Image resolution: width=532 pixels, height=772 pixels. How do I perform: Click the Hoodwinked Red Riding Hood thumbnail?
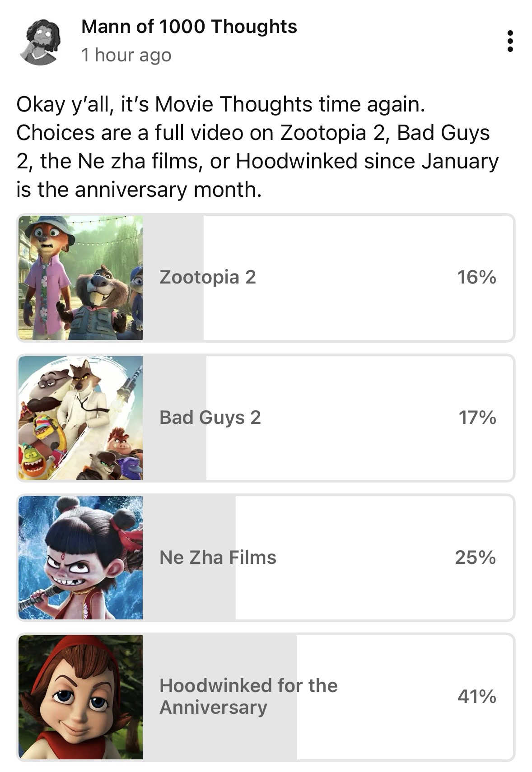pos(81,697)
